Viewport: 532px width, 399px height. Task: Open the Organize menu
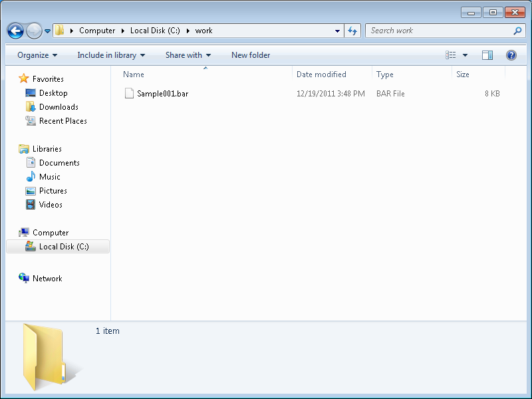(x=37, y=55)
